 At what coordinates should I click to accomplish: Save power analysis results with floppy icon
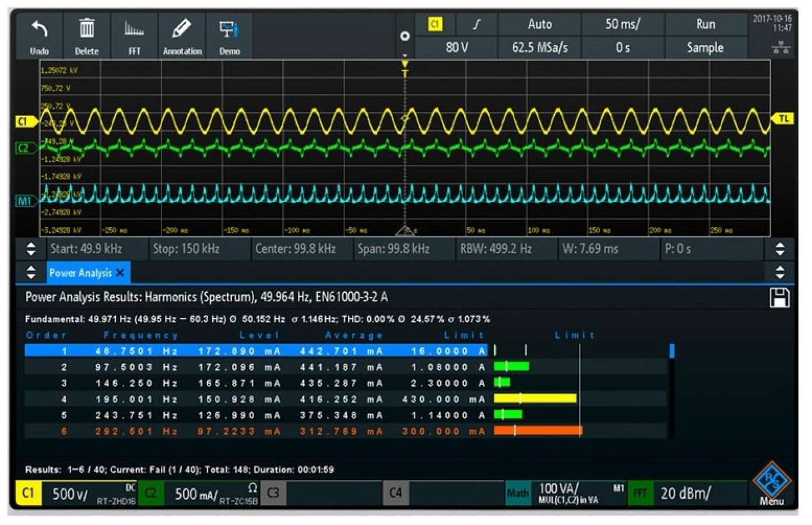(x=779, y=297)
